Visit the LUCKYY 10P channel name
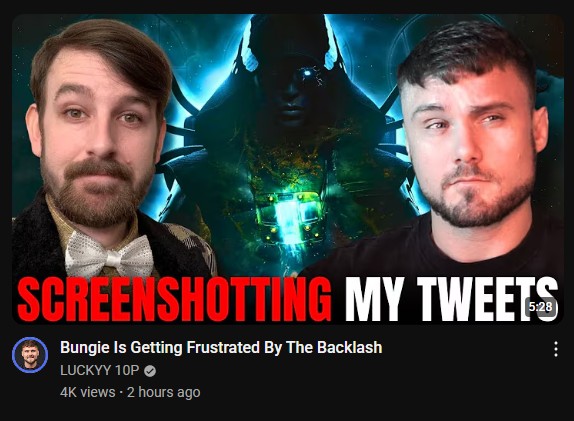 (100, 370)
